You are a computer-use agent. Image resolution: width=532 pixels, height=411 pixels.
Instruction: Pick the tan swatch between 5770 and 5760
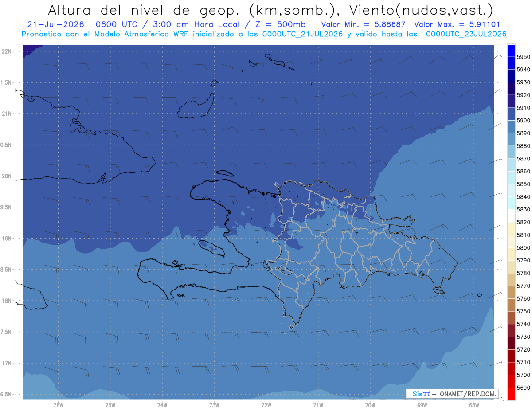[511, 292]
